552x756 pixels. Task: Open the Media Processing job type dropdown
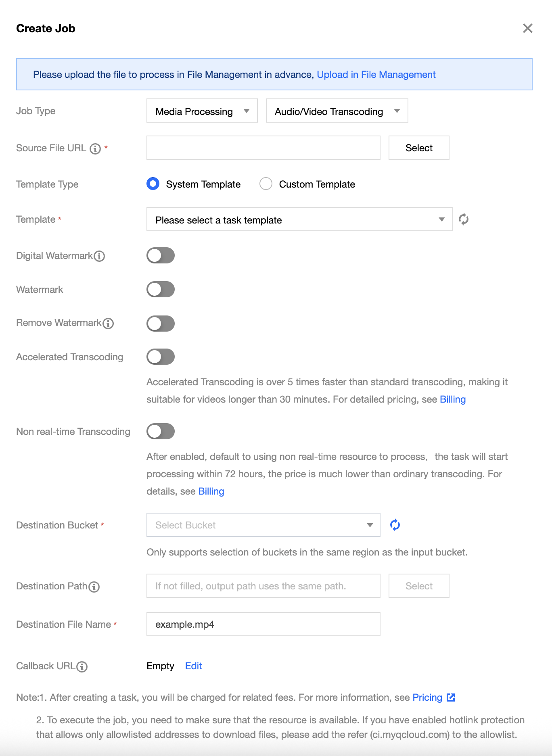[202, 111]
